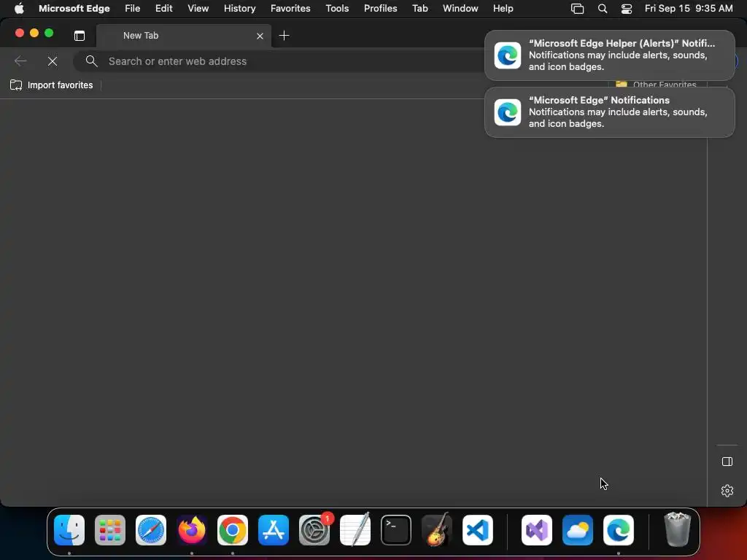Open the File menu
747x560 pixels.
[x=133, y=9]
